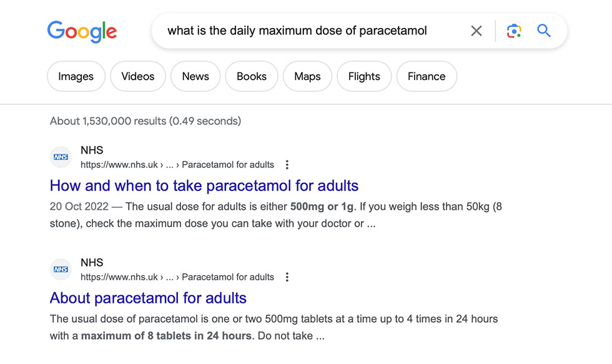This screenshot has width=612, height=364.
Task: Click the magnifying glass search icon
Action: point(544,31)
